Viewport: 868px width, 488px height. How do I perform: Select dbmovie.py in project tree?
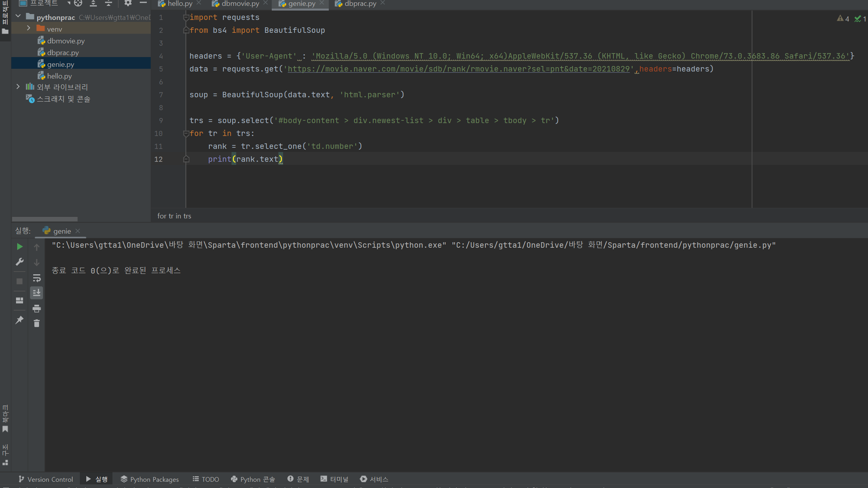(x=66, y=41)
